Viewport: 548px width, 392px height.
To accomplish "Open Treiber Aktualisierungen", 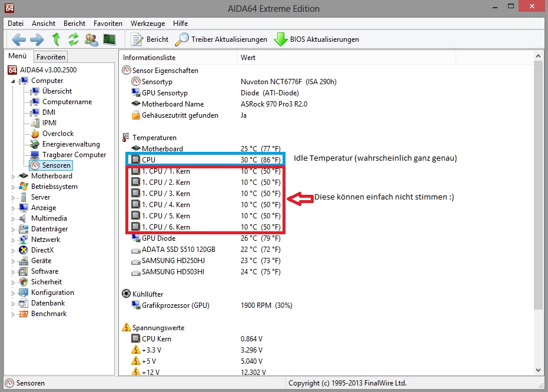I will click(221, 39).
